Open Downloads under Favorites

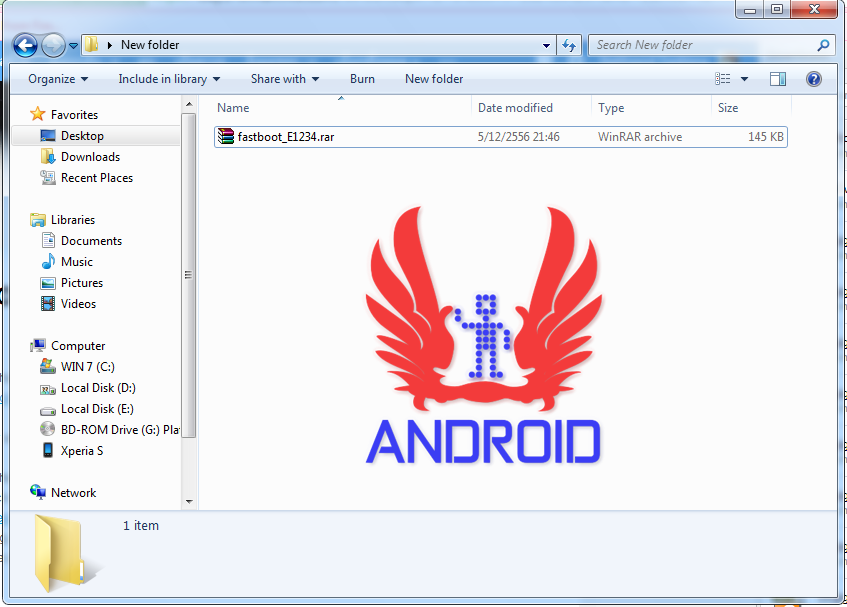pos(90,157)
